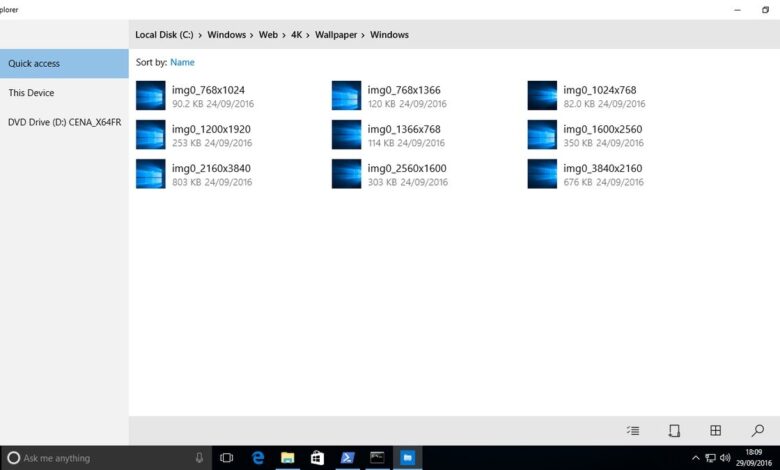Select file name img0_1200x1920
This screenshot has height=470, width=780.
(211, 129)
